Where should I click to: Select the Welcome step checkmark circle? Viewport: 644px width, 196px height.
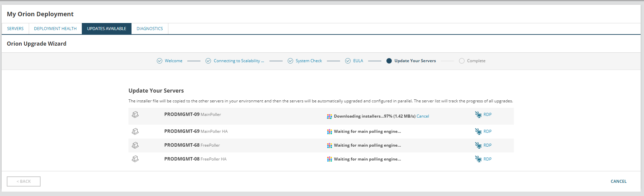(160, 61)
